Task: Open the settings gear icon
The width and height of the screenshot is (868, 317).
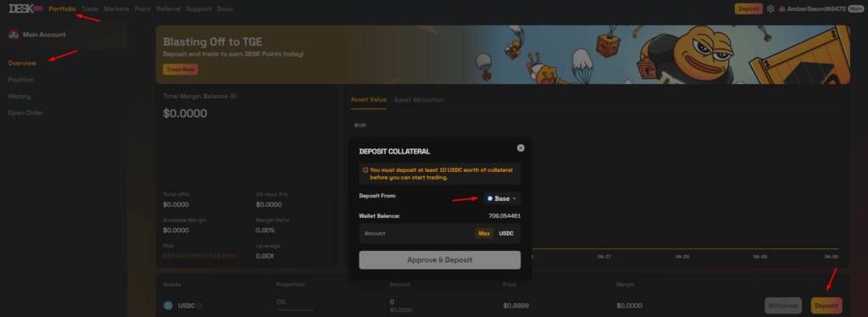Action: tap(770, 8)
